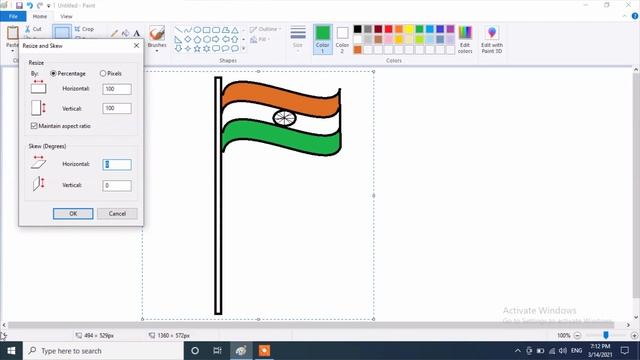Select the Color 1 button

pyautogui.click(x=322, y=39)
